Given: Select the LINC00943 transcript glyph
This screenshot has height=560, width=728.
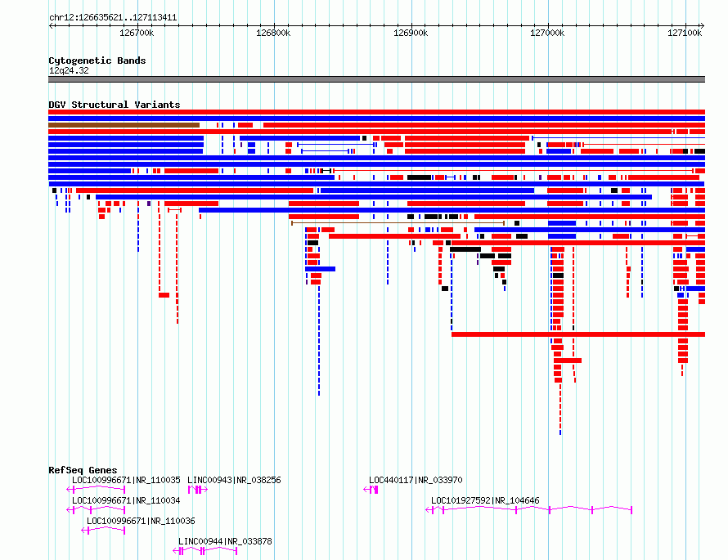Looking at the screenshot, I should (x=198, y=490).
